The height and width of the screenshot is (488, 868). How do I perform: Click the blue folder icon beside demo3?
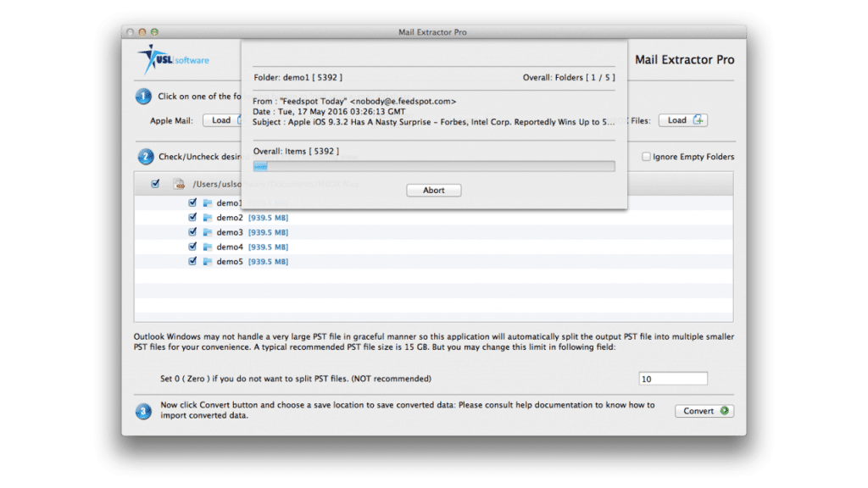pos(208,231)
